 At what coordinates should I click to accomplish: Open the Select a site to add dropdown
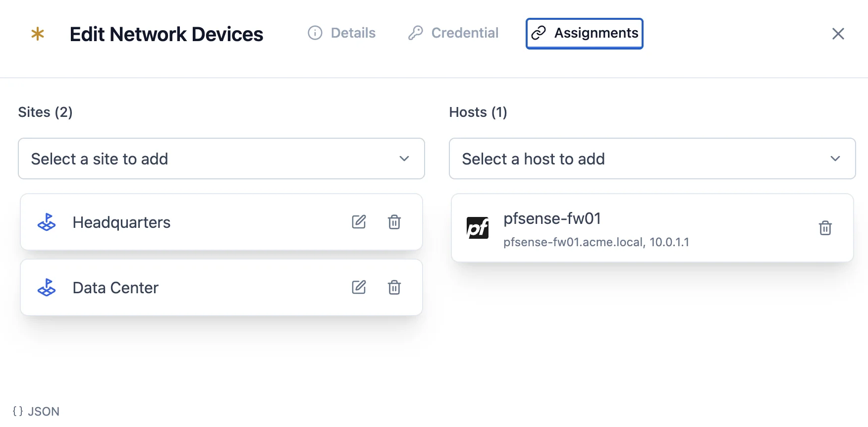(x=221, y=159)
